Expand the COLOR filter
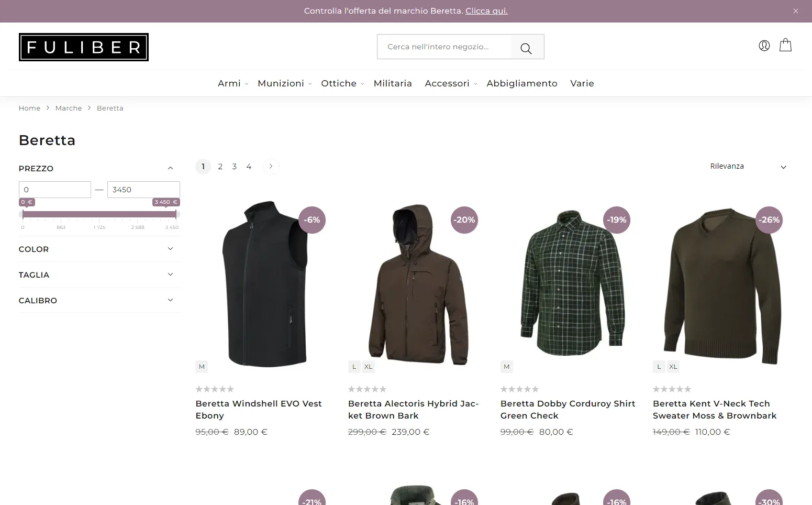The height and width of the screenshot is (505, 812). coord(99,249)
